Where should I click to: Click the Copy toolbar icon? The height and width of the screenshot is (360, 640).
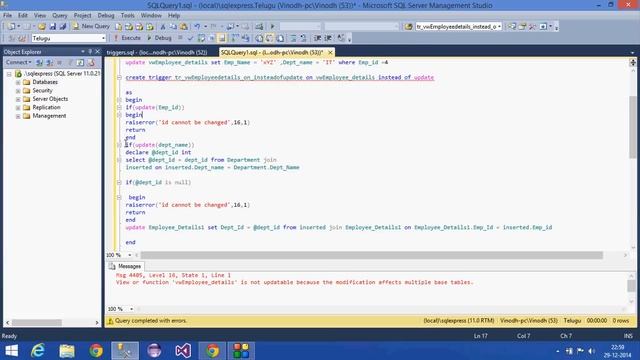(173, 27)
